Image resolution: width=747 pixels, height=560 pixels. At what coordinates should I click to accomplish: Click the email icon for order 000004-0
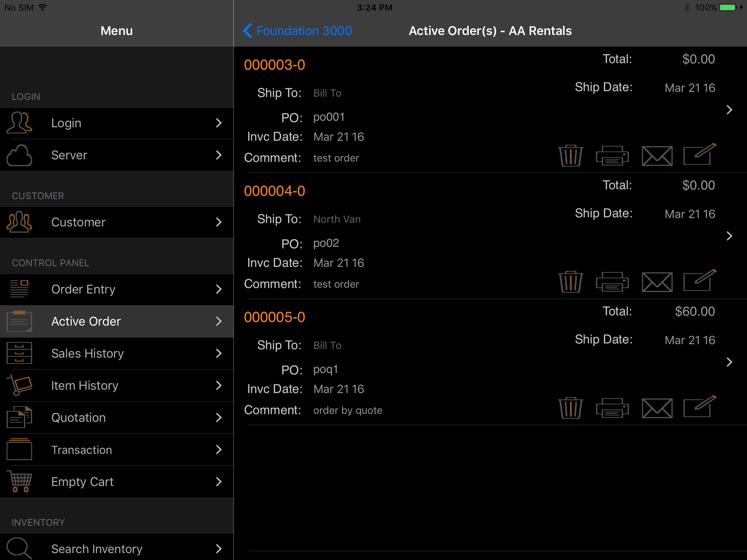(658, 281)
